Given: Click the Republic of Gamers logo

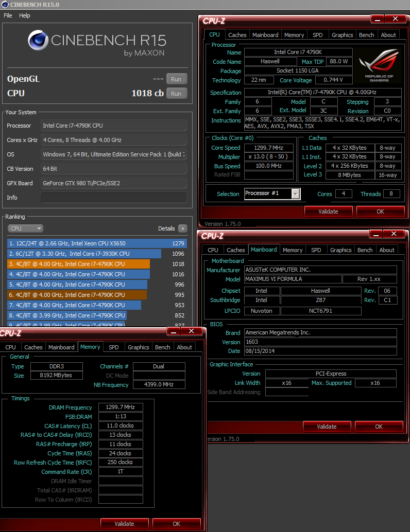Looking at the screenshot, I should coord(379,65).
